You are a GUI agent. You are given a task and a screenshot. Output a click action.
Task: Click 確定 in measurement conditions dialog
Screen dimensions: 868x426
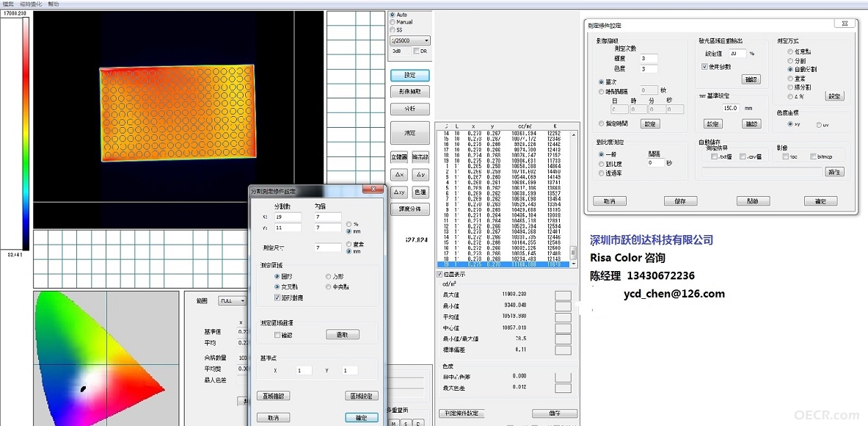(x=820, y=201)
